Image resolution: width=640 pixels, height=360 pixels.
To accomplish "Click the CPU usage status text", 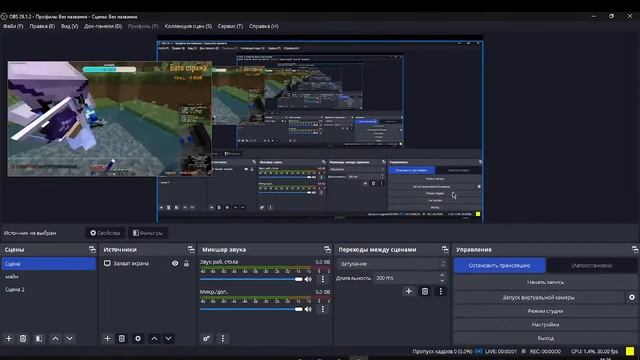I will [x=594, y=351].
